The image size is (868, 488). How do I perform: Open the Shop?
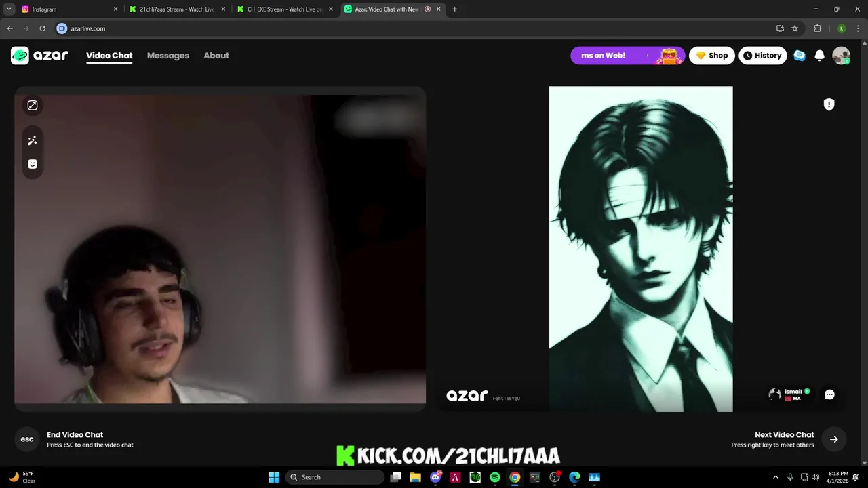711,56
